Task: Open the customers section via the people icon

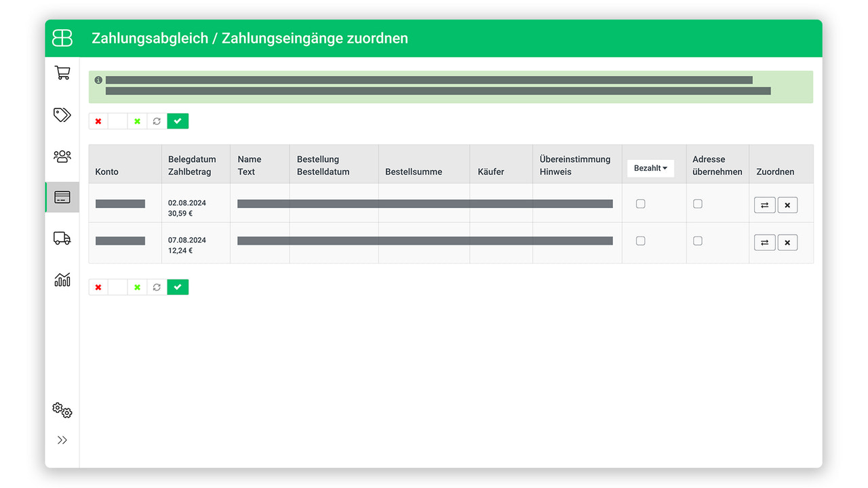Action: (62, 156)
